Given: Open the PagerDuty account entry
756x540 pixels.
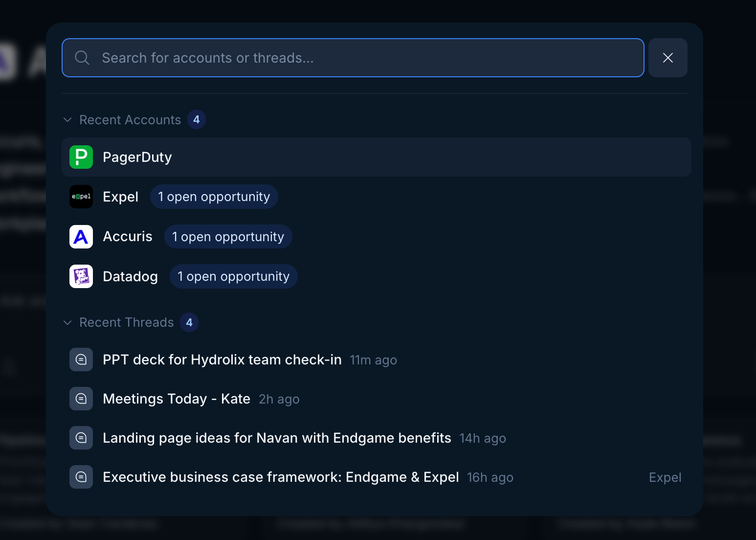Looking at the screenshot, I should point(137,157).
